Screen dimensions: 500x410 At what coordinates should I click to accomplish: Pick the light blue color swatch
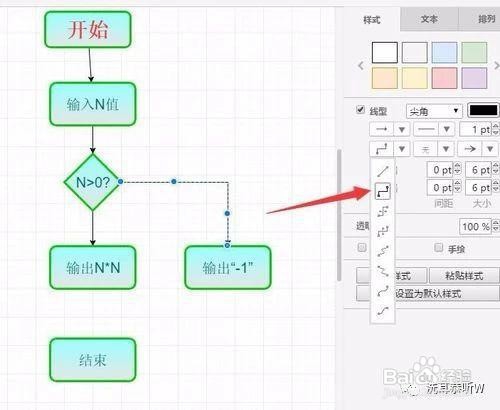tap(444, 52)
